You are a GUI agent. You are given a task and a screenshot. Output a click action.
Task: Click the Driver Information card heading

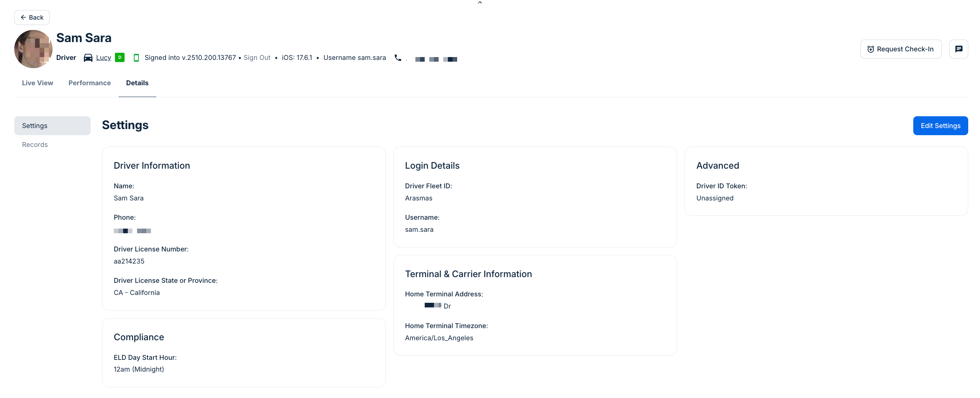click(x=151, y=166)
